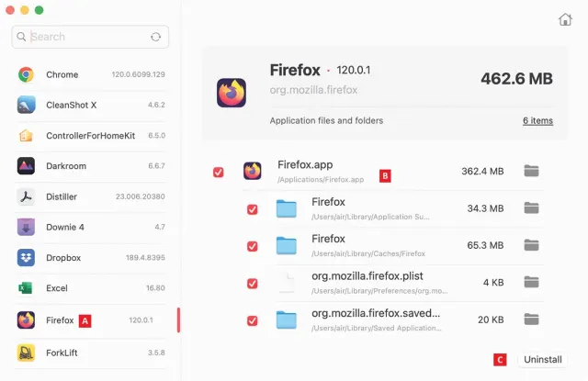Select Darkroom in the app list
This screenshot has width=588, height=381.
tap(91, 166)
